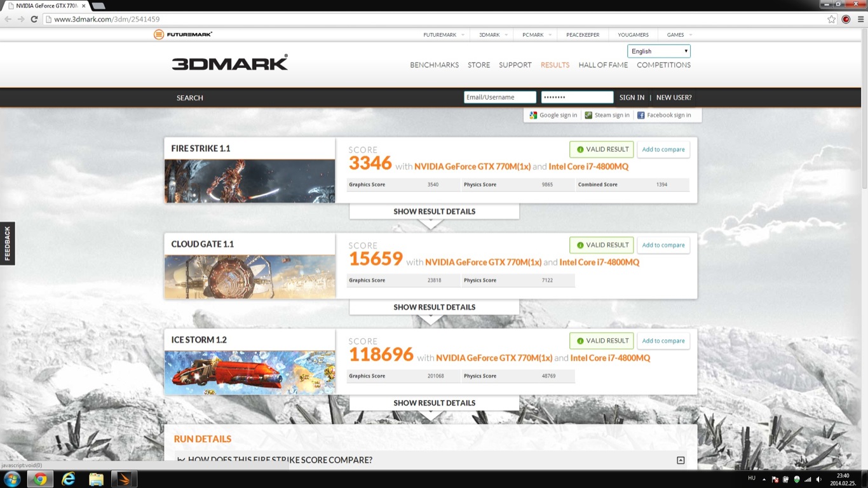
Task: Click the volume speaker tray icon
Action: [818, 479]
